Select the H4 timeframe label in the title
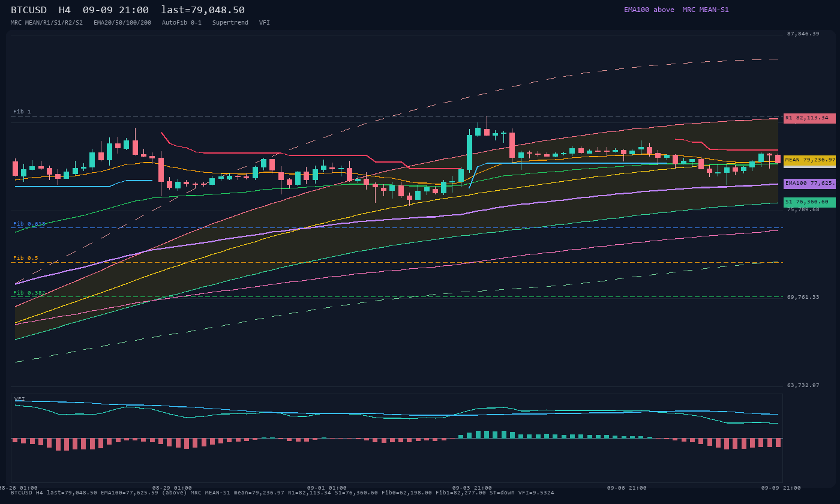 click(65, 10)
